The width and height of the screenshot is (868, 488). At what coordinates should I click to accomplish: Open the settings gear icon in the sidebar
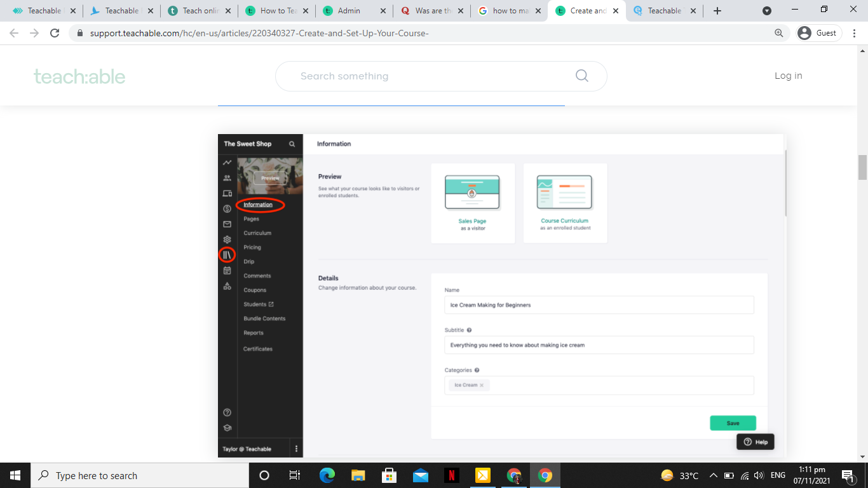pyautogui.click(x=227, y=240)
